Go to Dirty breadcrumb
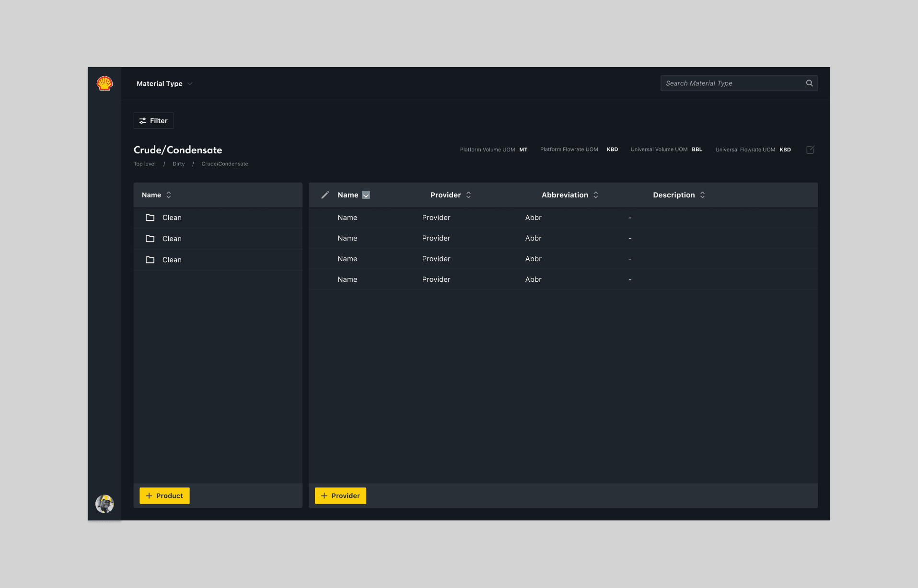This screenshot has height=588, width=918. [179, 164]
